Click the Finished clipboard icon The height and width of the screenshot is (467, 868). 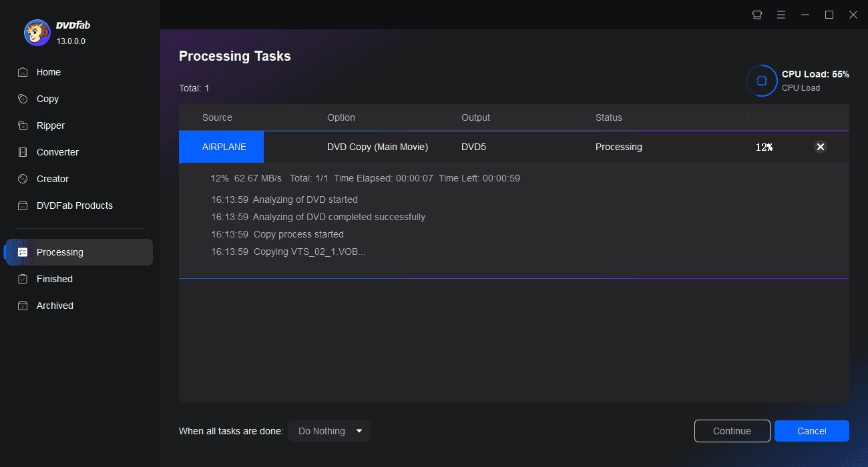click(23, 279)
